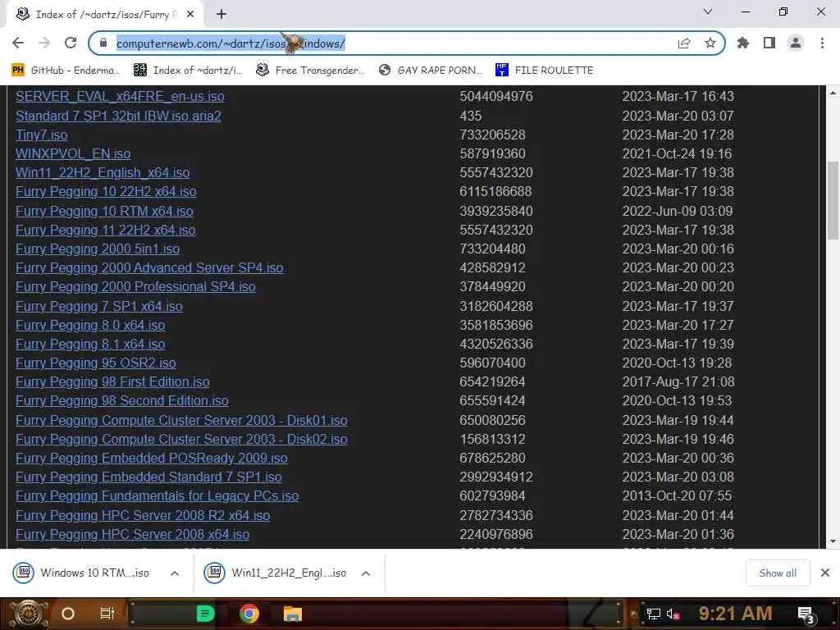Viewport: 840px width, 630px height.
Task: Open the Embedded POSReady 2009.iso link
Action: click(x=152, y=458)
